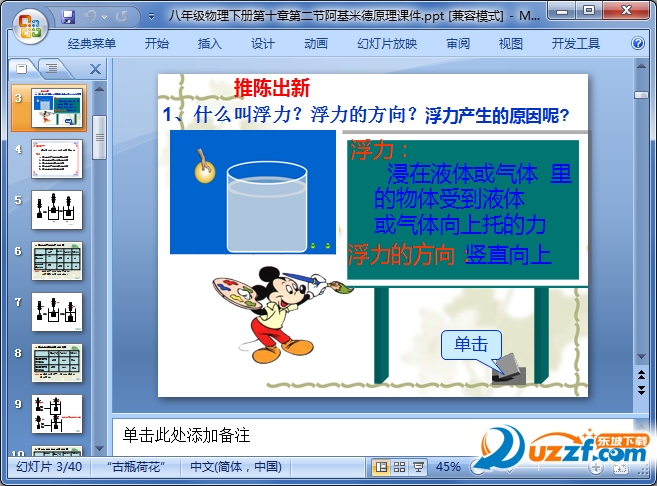The width and height of the screenshot is (657, 486).
Task: Redo with the repeat arrow icon
Action: tap(122, 16)
